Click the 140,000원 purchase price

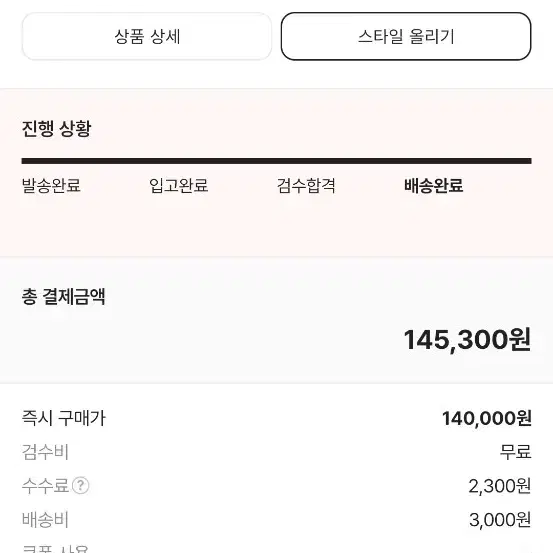coord(487,418)
